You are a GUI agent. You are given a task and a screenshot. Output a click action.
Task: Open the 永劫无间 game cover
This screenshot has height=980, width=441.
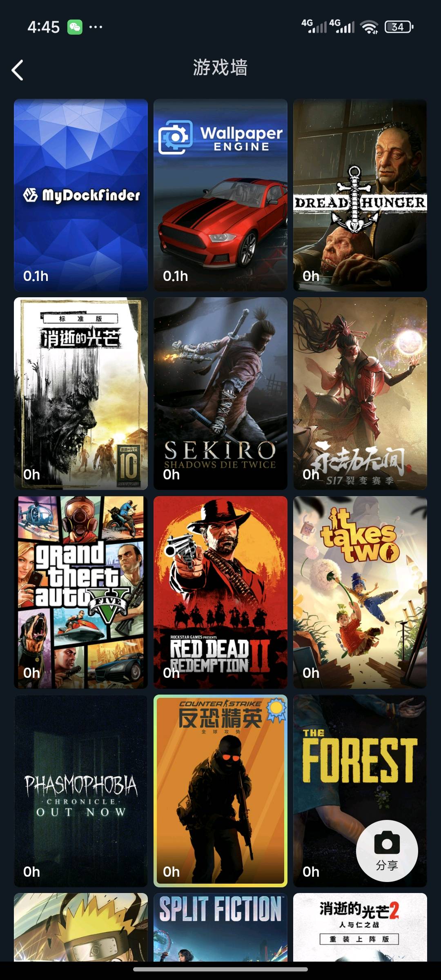pyautogui.click(x=360, y=394)
